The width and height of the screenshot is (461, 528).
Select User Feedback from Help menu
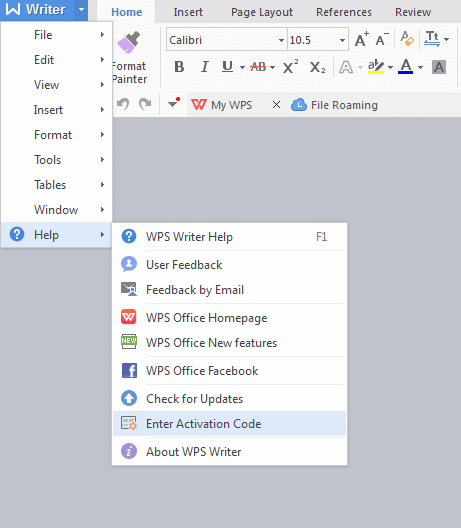tap(229, 265)
